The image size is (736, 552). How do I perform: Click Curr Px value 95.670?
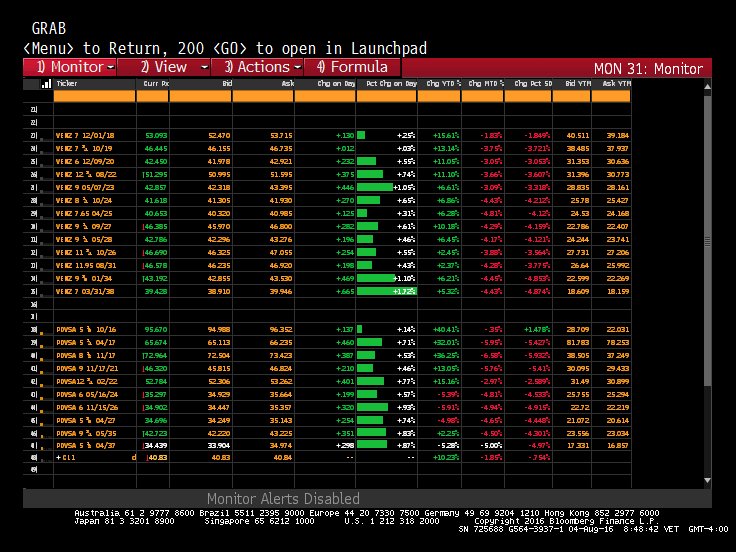point(156,330)
